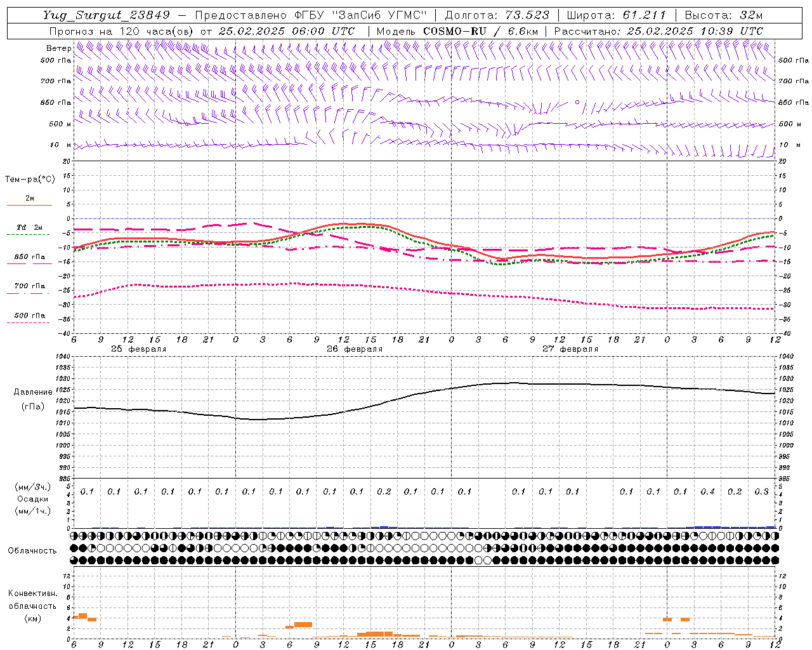Click the "Ветер" wind panel label
Image resolution: width=812 pixels, height=650 pixels.
[59, 48]
